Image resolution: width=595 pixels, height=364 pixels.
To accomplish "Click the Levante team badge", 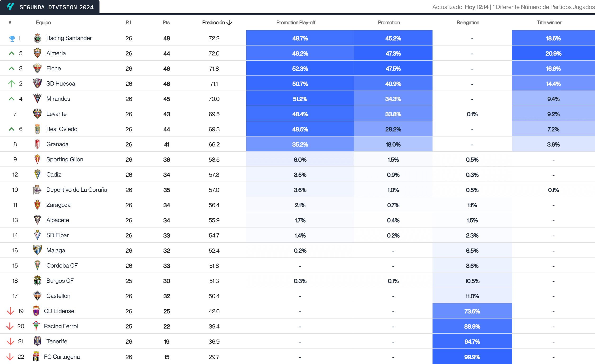I will pos(37,114).
